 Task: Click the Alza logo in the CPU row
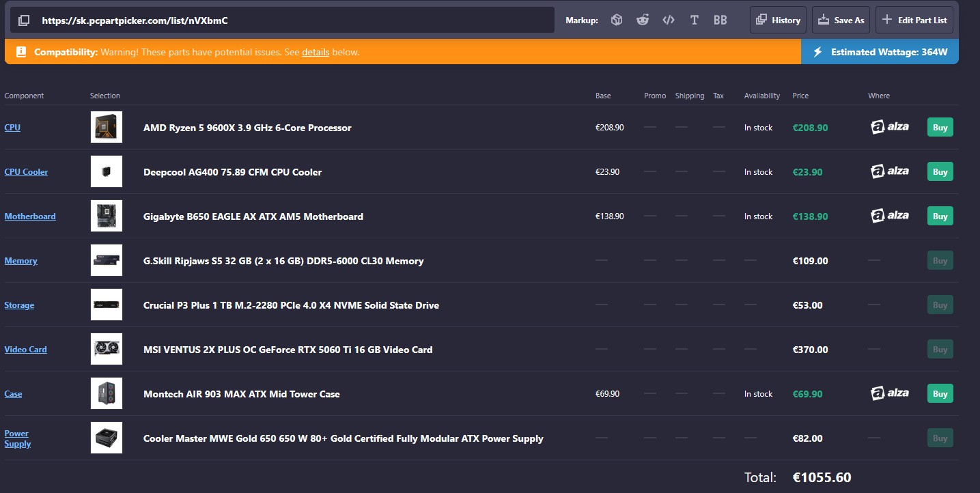tap(890, 127)
